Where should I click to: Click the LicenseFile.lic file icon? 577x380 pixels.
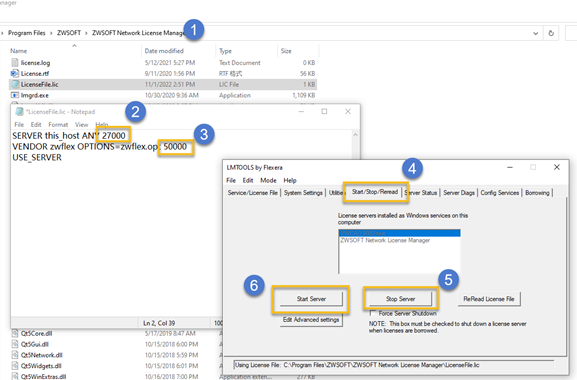[x=15, y=84]
